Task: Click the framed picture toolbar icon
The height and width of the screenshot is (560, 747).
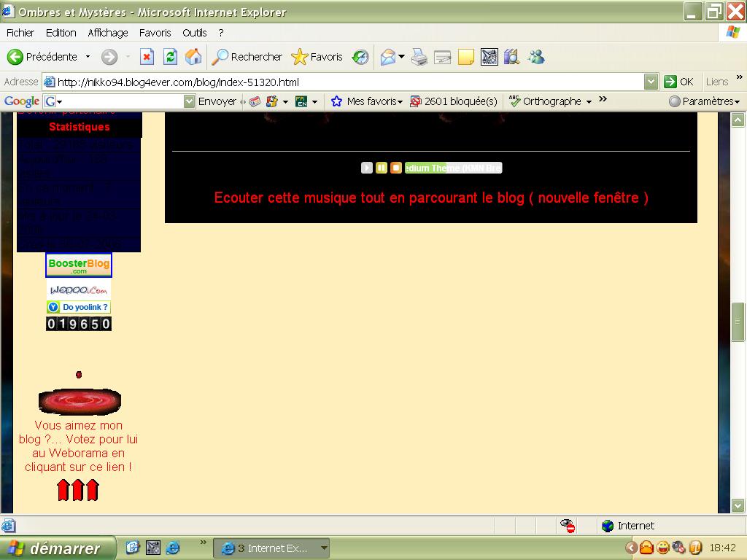Action: (489, 57)
